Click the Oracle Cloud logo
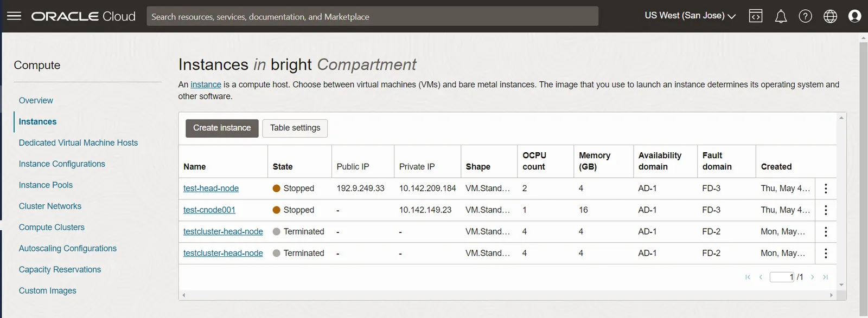The image size is (868, 318). (83, 16)
